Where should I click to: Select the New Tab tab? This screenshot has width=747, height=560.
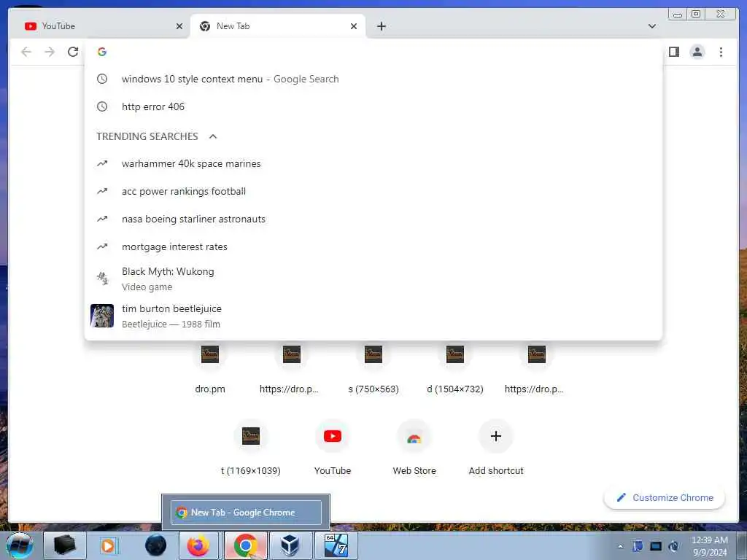(277, 26)
